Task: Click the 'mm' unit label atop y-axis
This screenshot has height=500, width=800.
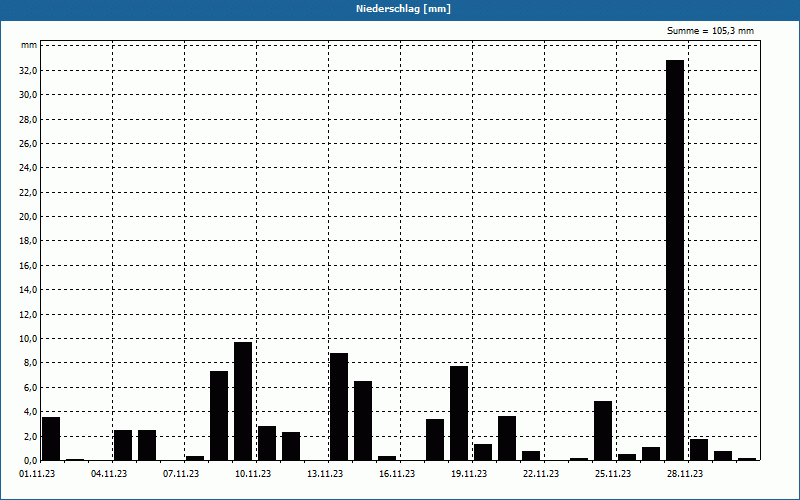Action: (29, 45)
